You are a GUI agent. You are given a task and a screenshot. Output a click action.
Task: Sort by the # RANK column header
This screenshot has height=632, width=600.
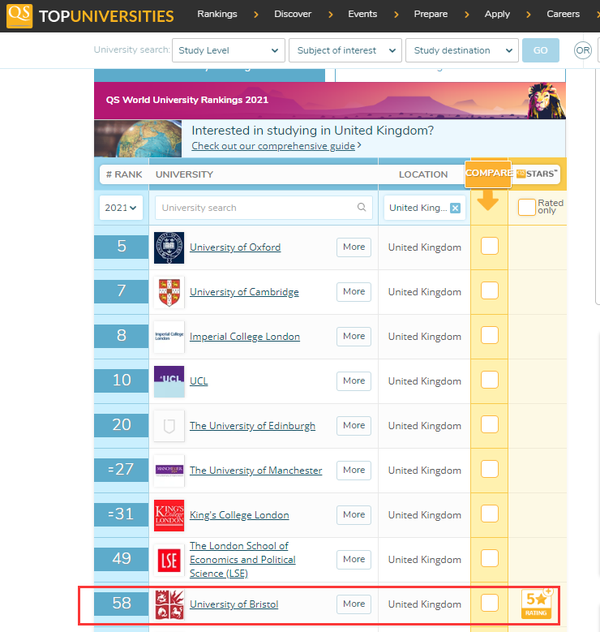point(124,175)
